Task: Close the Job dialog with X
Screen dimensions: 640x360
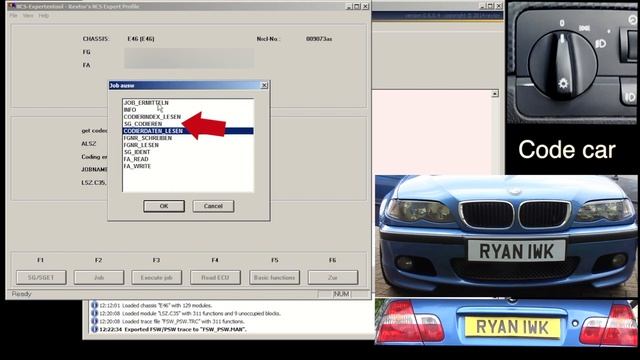Action: click(x=264, y=85)
